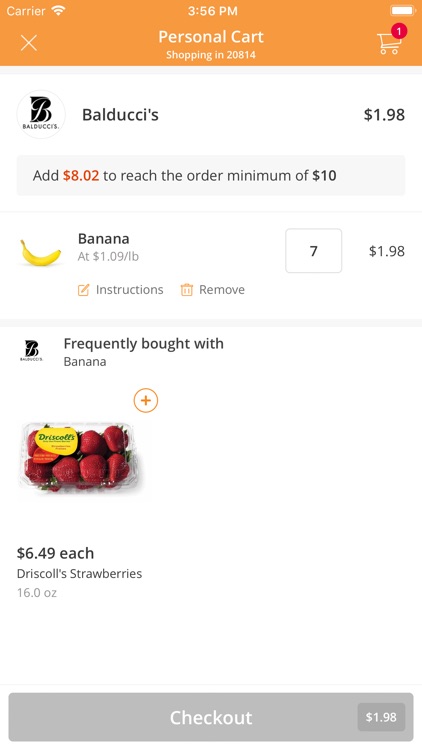Open Driscoll's Strawberries product photo
Viewport: 422px width, 750px height.
point(80,457)
